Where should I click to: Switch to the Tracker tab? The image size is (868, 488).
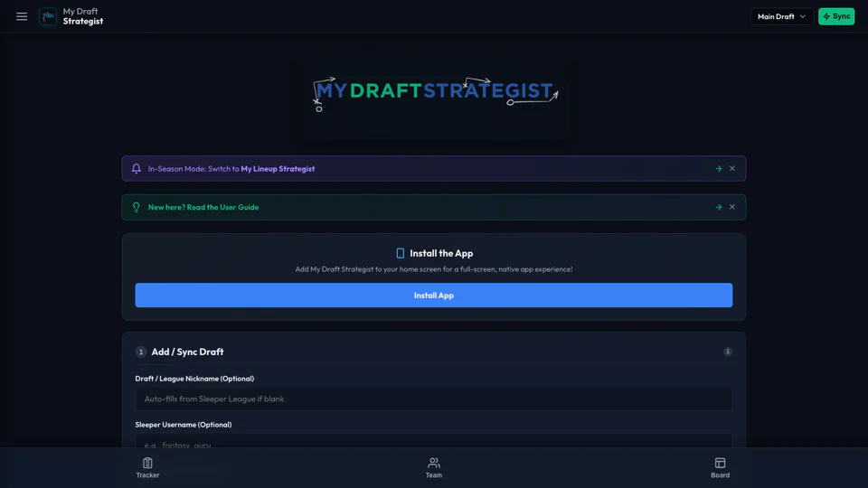point(147,468)
